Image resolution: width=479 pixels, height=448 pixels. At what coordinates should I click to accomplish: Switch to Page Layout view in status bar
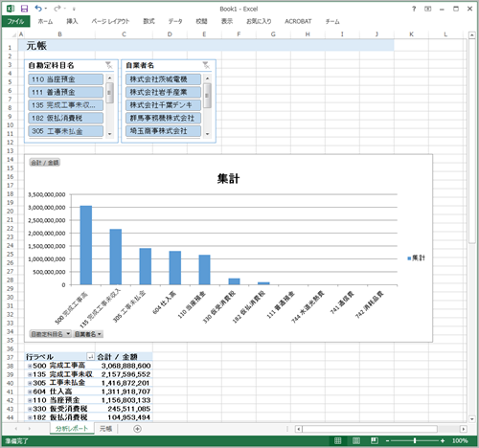click(x=356, y=440)
